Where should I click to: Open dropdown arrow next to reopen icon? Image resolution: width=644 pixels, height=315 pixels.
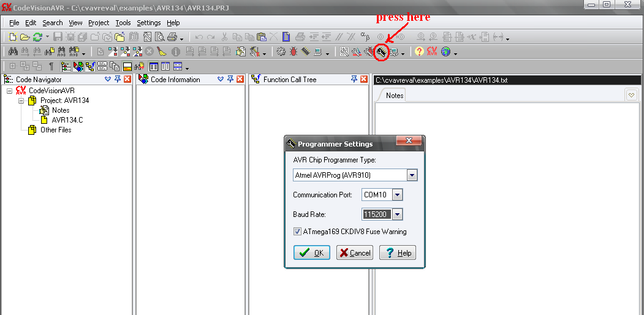coord(47,37)
